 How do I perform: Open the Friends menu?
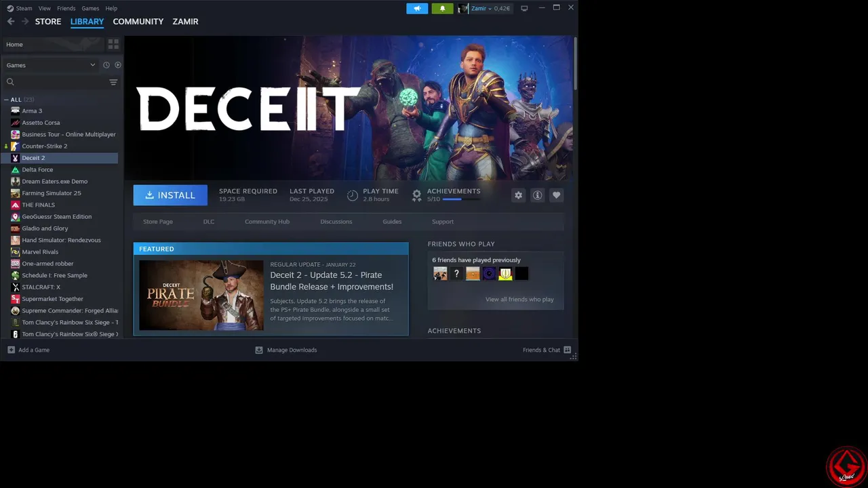[66, 8]
